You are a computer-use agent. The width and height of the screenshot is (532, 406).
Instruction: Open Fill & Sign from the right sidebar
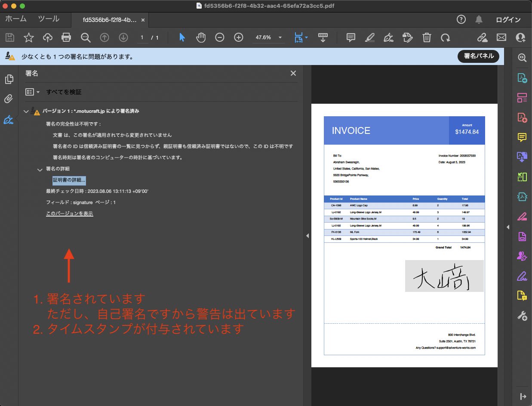[x=522, y=276]
